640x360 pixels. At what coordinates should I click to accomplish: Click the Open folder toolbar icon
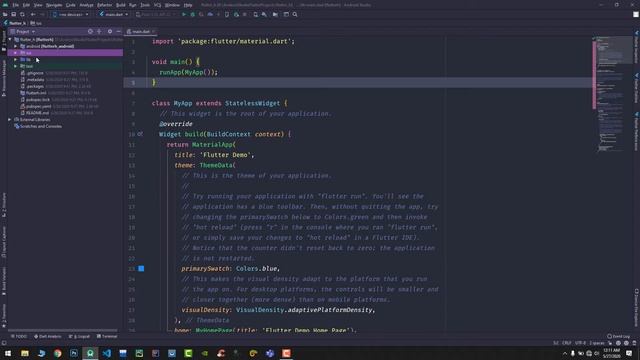pos(5,14)
